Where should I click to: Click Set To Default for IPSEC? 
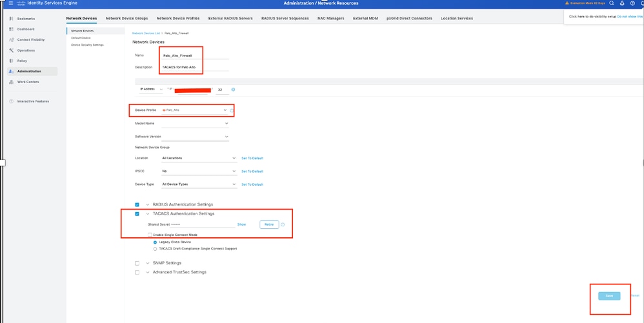click(x=252, y=171)
